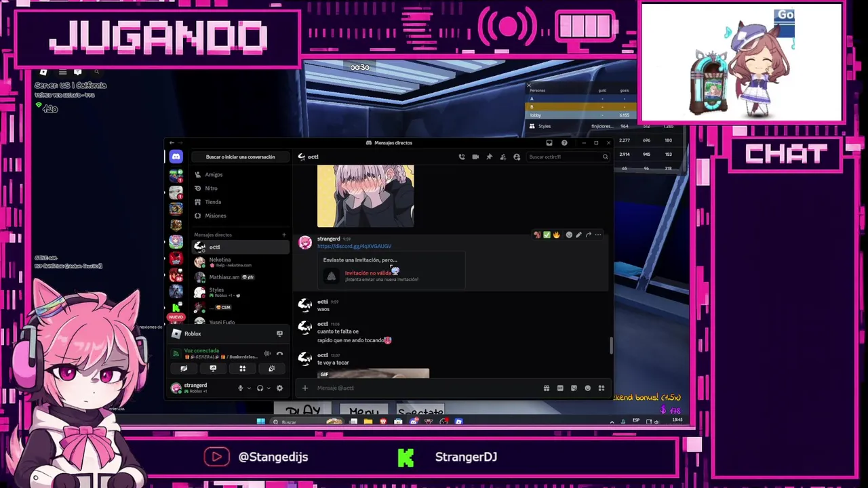Screen dimensions: 868x488
Task: Toggle camera in voice panel
Action: coord(184,369)
